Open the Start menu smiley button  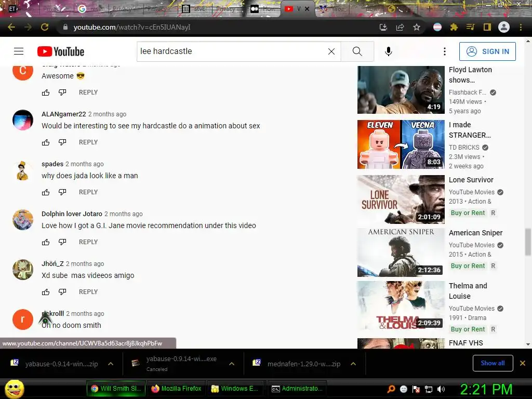14,389
